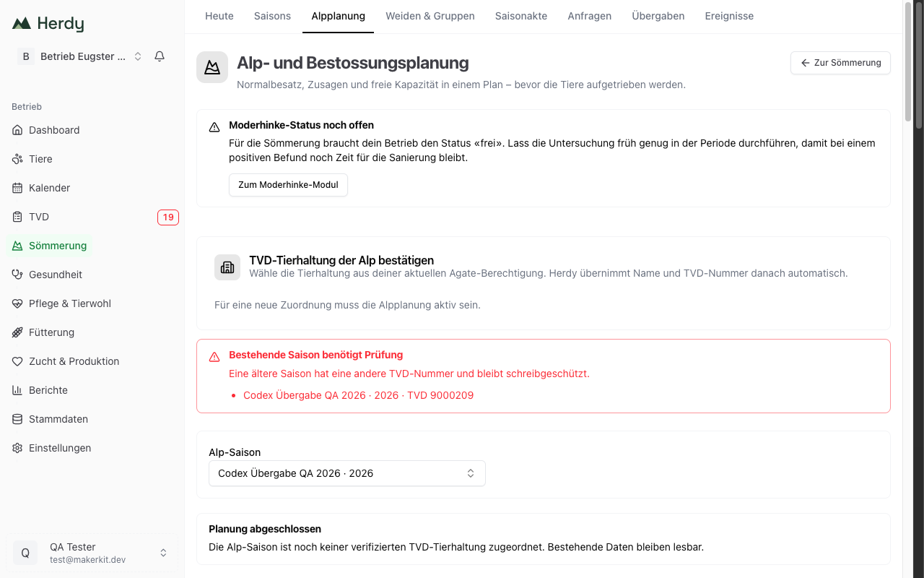Click the Zum Moderhinke-Modul button
This screenshot has height=578, width=924.
coord(288,185)
